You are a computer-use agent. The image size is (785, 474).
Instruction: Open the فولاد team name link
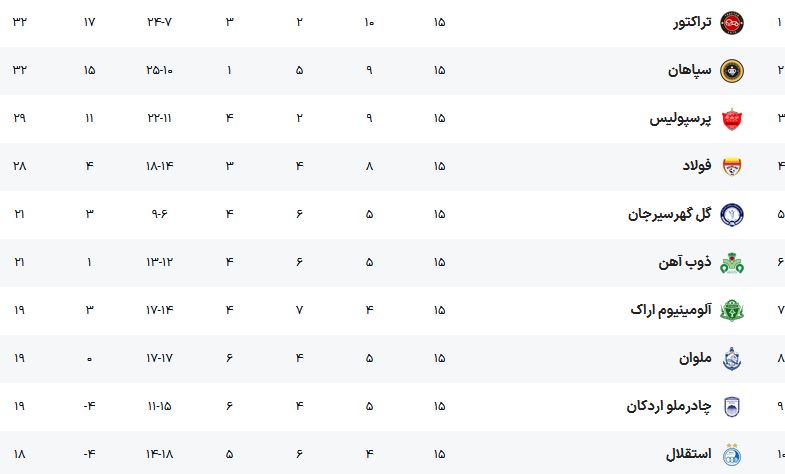(x=697, y=166)
